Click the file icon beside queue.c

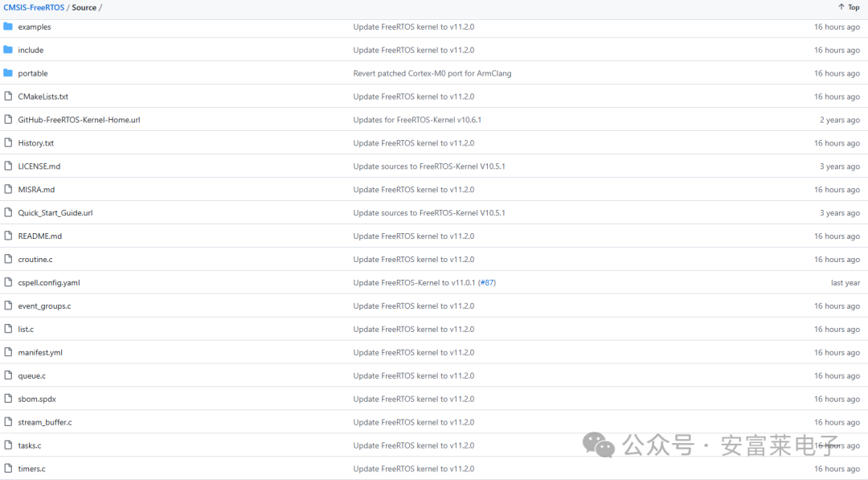pyautogui.click(x=8, y=375)
